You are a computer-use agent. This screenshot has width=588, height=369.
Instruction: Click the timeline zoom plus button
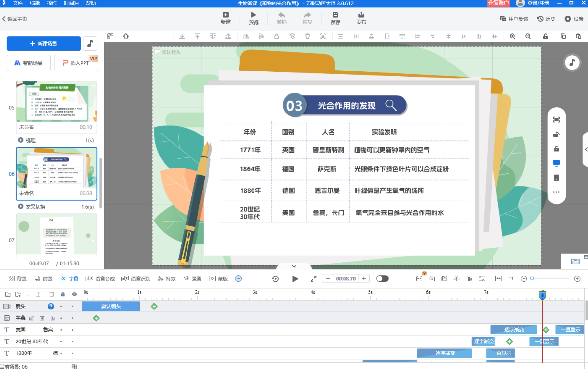pyautogui.click(x=577, y=279)
